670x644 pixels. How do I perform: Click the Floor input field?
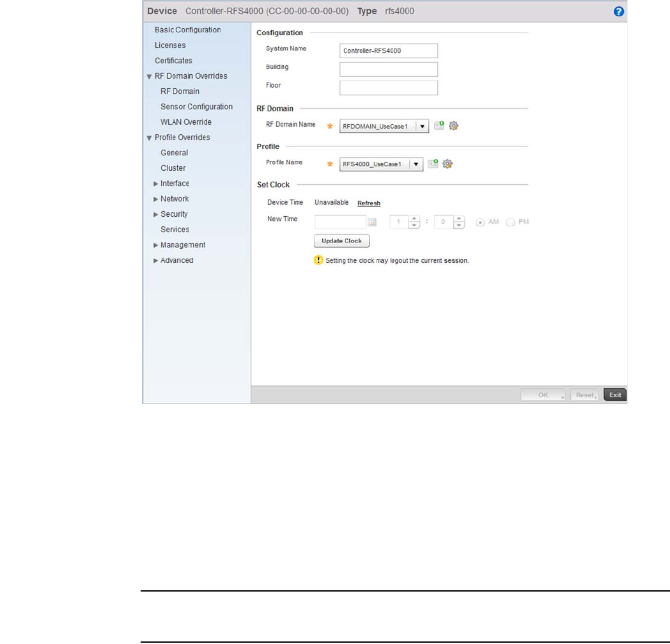[x=389, y=88]
